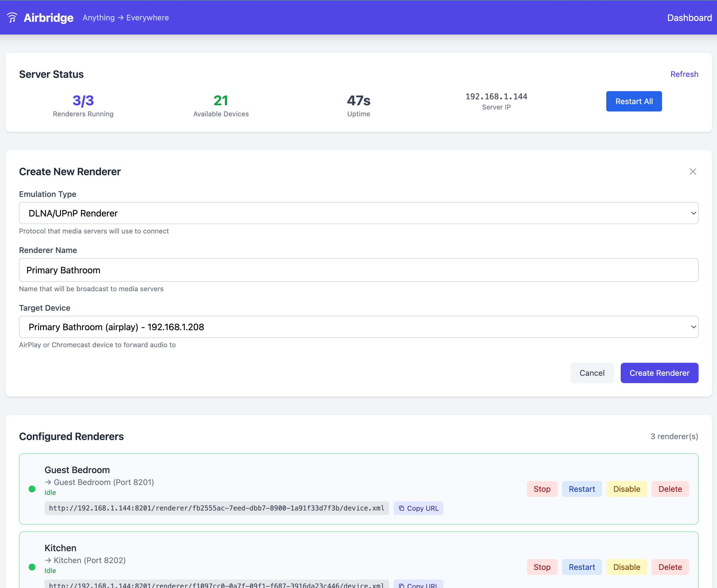Image resolution: width=717 pixels, height=588 pixels.
Task: Click the Cancel button
Action: click(592, 373)
